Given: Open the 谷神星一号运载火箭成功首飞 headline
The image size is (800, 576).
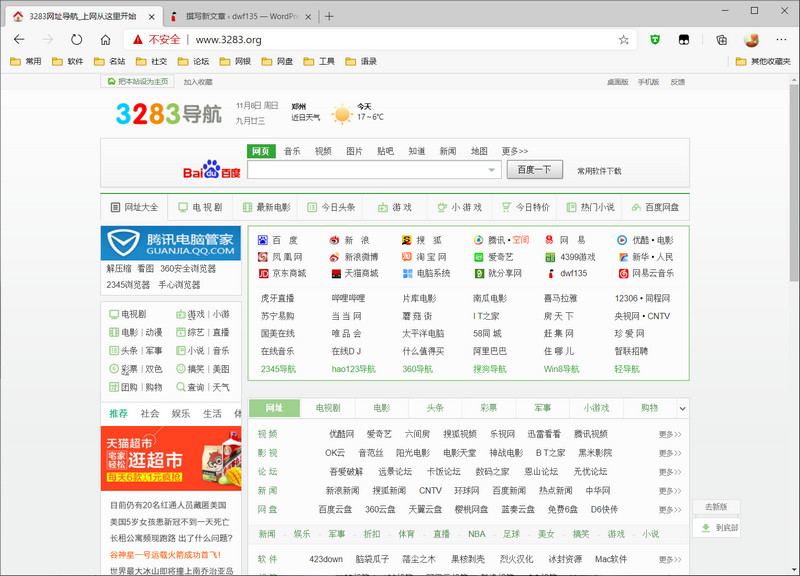Looking at the screenshot, I should (x=165, y=555).
